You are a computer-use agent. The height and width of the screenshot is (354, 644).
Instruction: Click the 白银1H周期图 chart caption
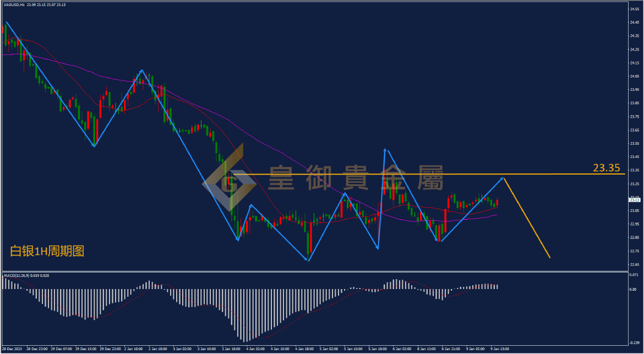(x=47, y=252)
